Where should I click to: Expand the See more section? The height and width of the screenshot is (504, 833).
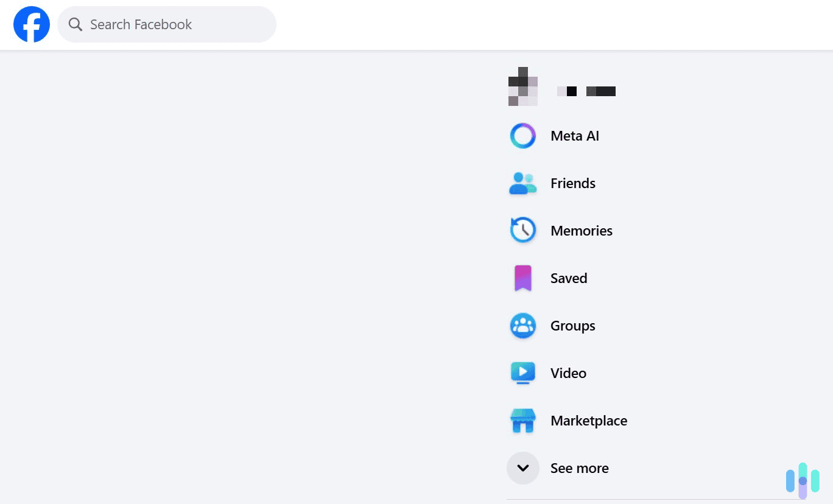(x=522, y=467)
